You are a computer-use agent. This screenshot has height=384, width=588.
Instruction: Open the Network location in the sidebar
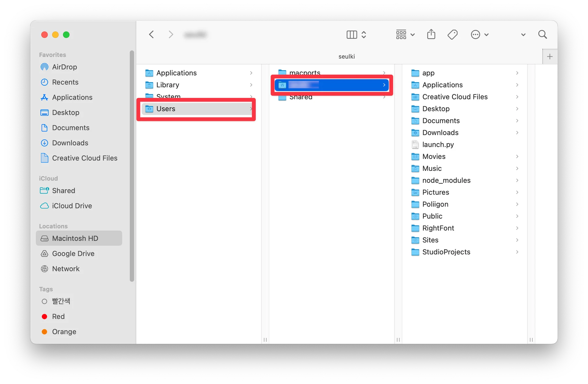66,269
